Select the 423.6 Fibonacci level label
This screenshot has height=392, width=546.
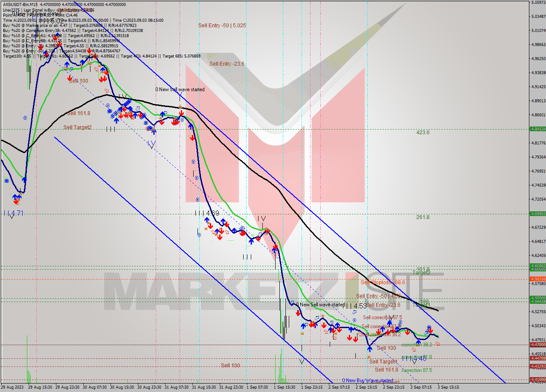pos(423,133)
